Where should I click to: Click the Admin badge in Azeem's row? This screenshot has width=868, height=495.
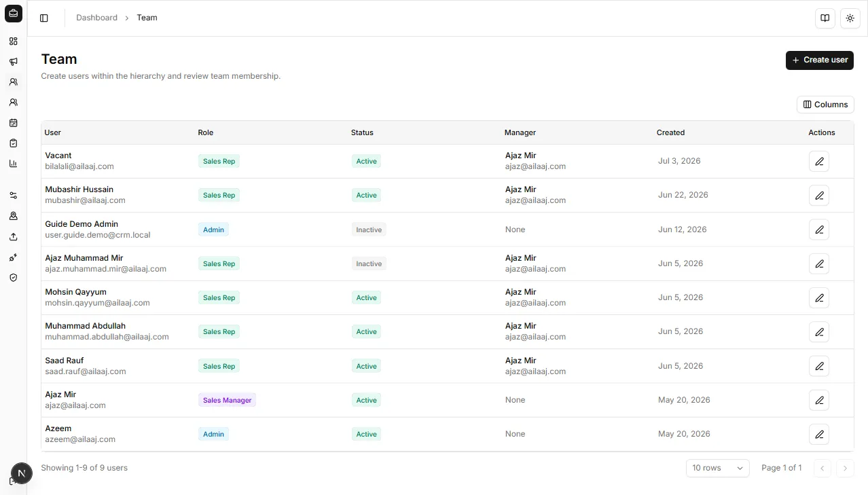[x=213, y=434]
